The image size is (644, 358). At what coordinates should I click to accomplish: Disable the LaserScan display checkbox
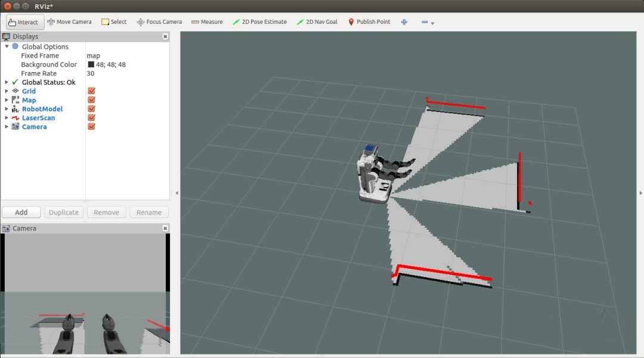[92, 118]
